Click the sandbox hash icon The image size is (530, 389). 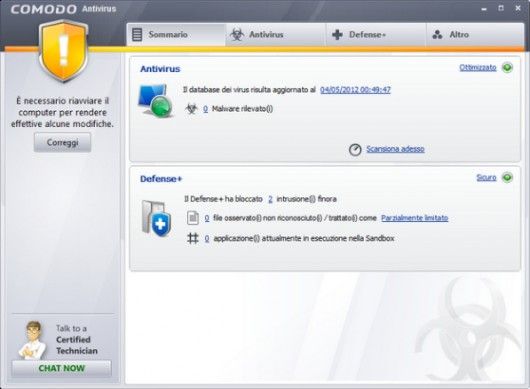coord(193,238)
